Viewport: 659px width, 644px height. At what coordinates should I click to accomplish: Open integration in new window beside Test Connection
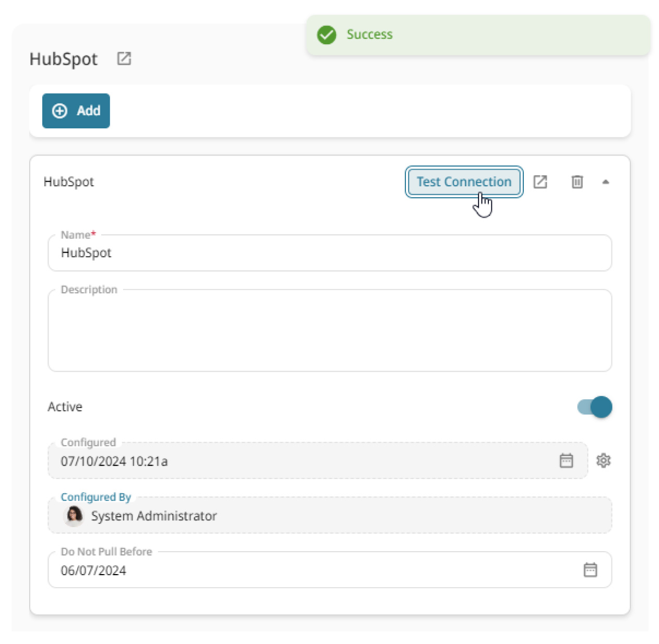tap(540, 182)
